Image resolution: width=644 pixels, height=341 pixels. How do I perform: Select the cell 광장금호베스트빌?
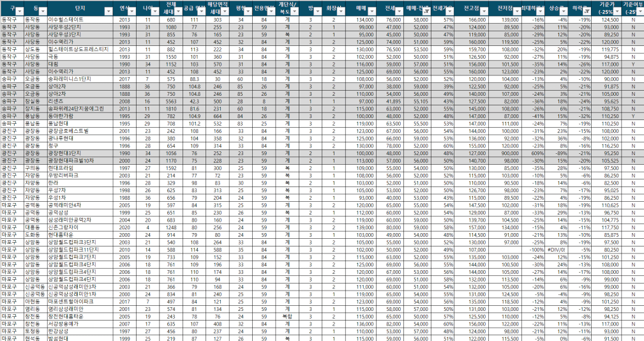pyautogui.click(x=80, y=131)
